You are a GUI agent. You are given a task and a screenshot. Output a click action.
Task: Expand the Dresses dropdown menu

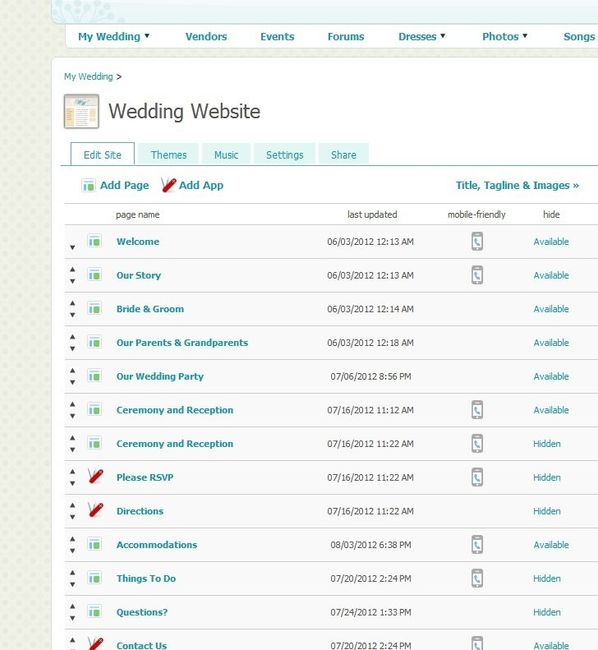[x=422, y=36]
